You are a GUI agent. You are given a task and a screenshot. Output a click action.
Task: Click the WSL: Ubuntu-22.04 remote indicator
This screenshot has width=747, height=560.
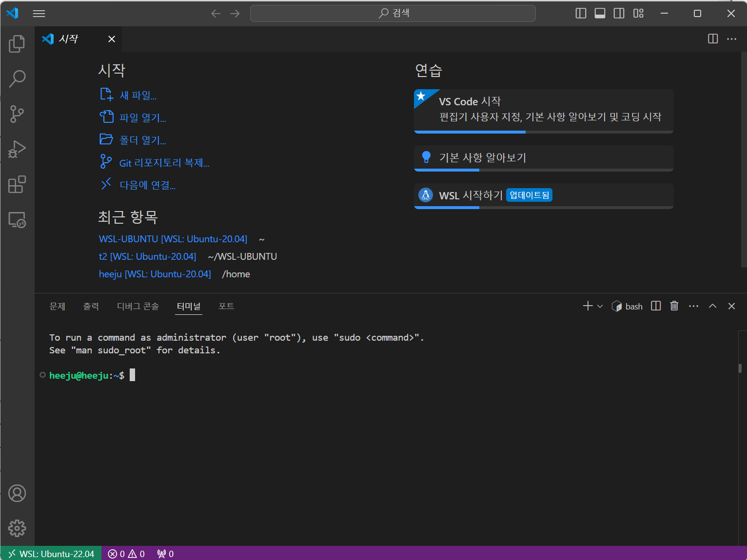(51, 554)
